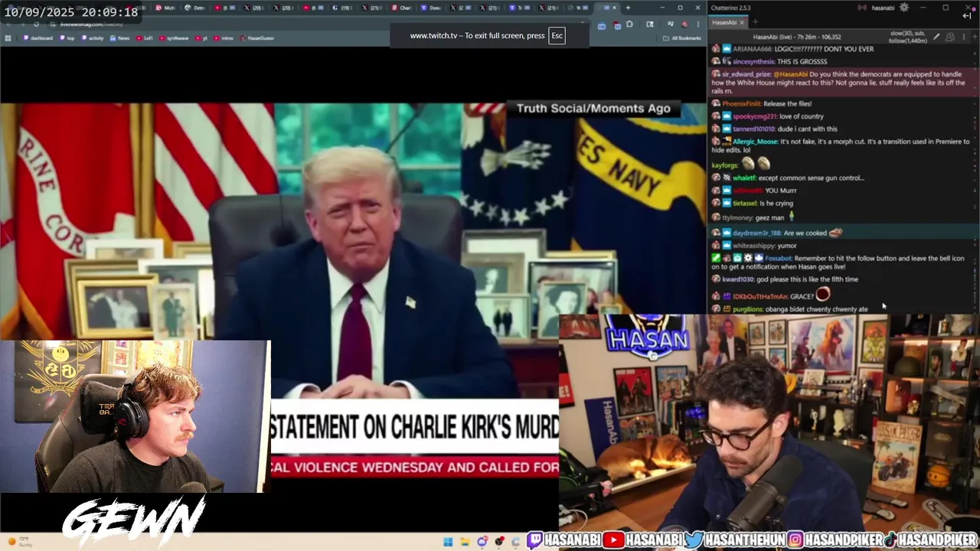Open the top bookmark

point(67,37)
